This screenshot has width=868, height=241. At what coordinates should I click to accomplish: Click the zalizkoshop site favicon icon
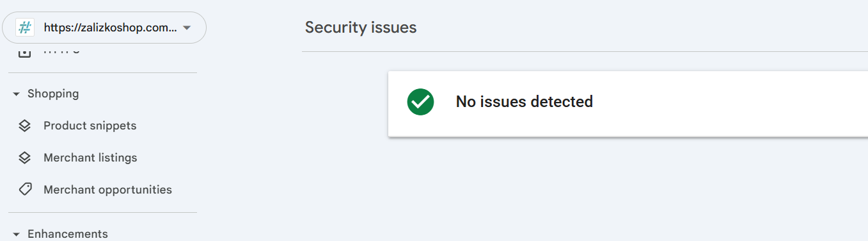coord(25,28)
